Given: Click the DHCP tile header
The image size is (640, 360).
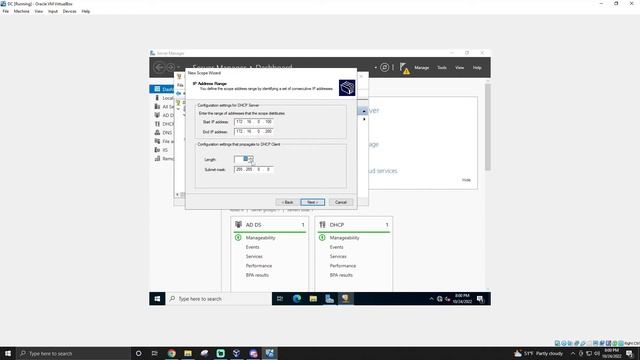Looking at the screenshot, I should pyautogui.click(x=353, y=224).
